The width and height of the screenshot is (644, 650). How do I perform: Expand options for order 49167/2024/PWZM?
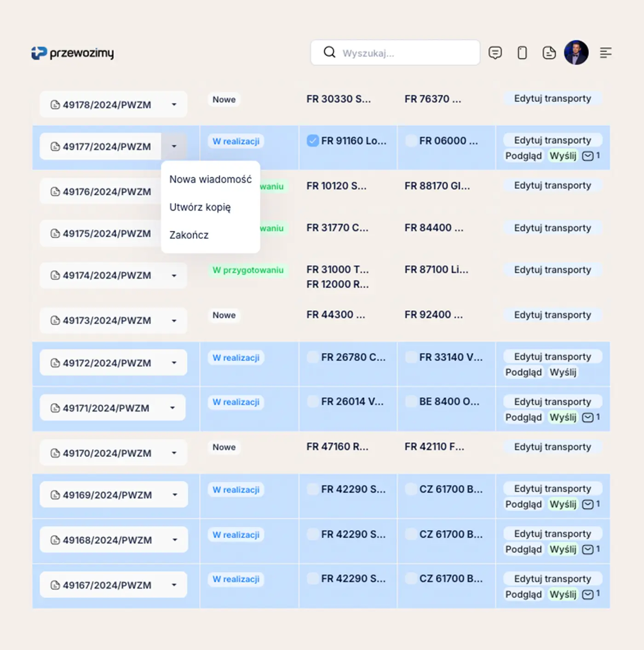click(x=174, y=585)
